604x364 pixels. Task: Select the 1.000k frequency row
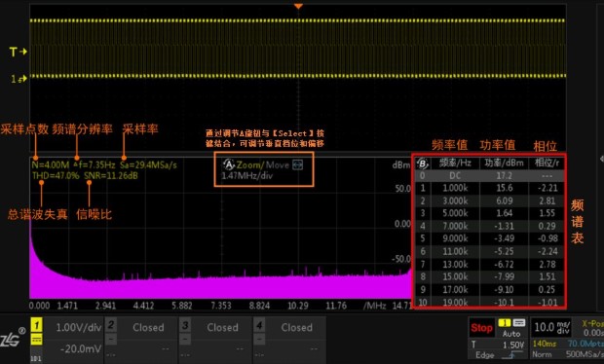tap(490, 188)
